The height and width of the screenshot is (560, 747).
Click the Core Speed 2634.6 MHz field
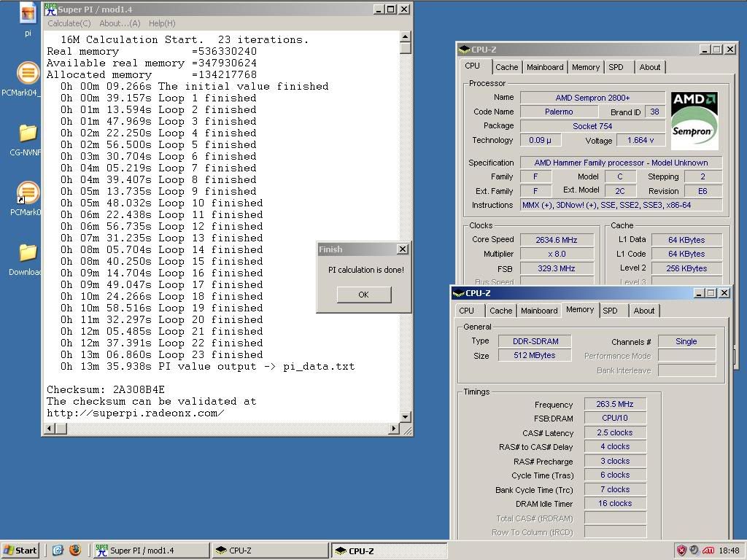(x=557, y=240)
